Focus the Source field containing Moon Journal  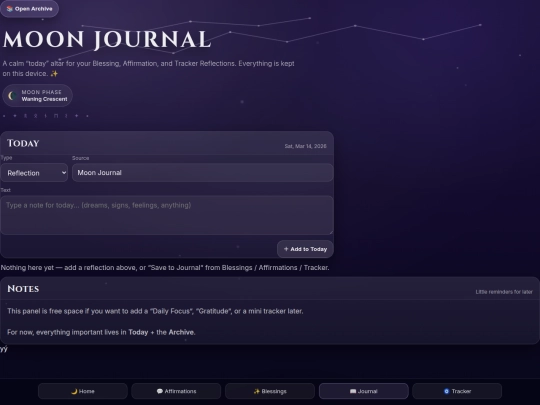pyautogui.click(x=202, y=173)
